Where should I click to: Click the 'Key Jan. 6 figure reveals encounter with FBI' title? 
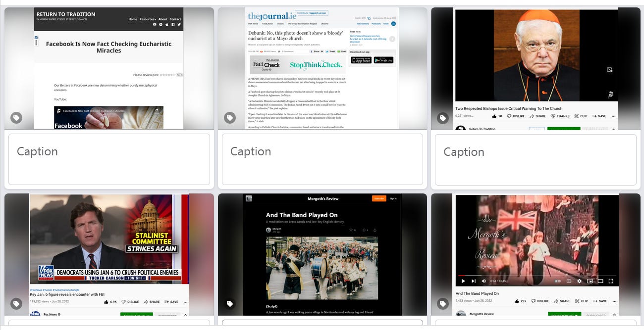pyautogui.click(x=67, y=294)
